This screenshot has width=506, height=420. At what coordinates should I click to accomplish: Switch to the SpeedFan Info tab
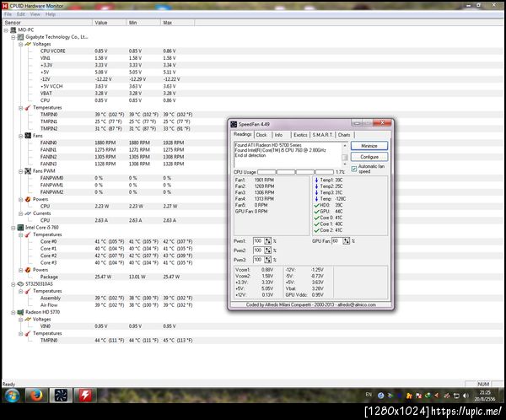pyautogui.click(x=278, y=135)
